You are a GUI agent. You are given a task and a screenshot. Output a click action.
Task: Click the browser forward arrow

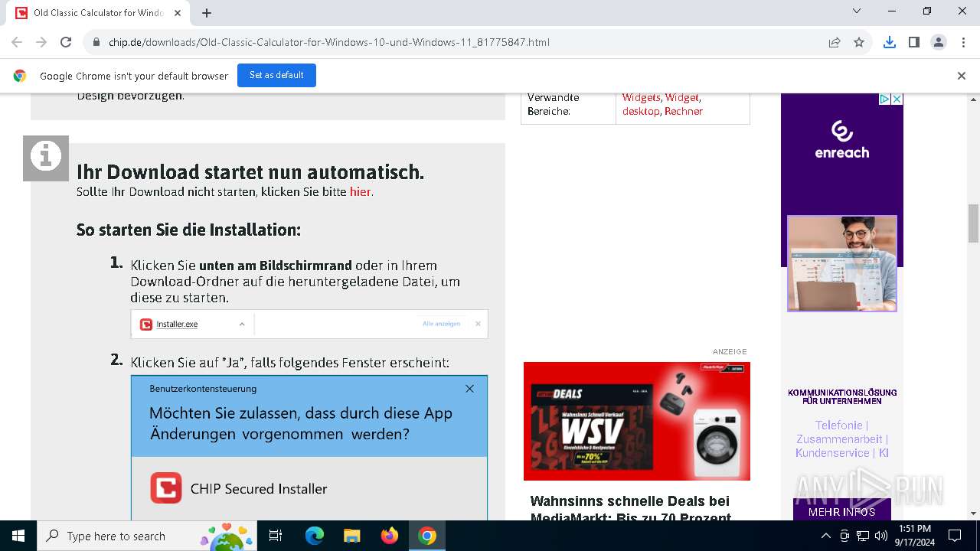tap(41, 42)
